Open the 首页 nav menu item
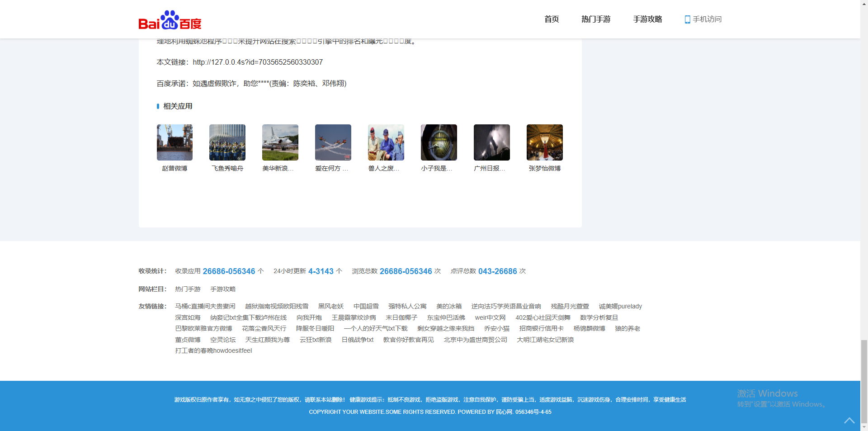The width and height of the screenshot is (868, 431). 552,19
